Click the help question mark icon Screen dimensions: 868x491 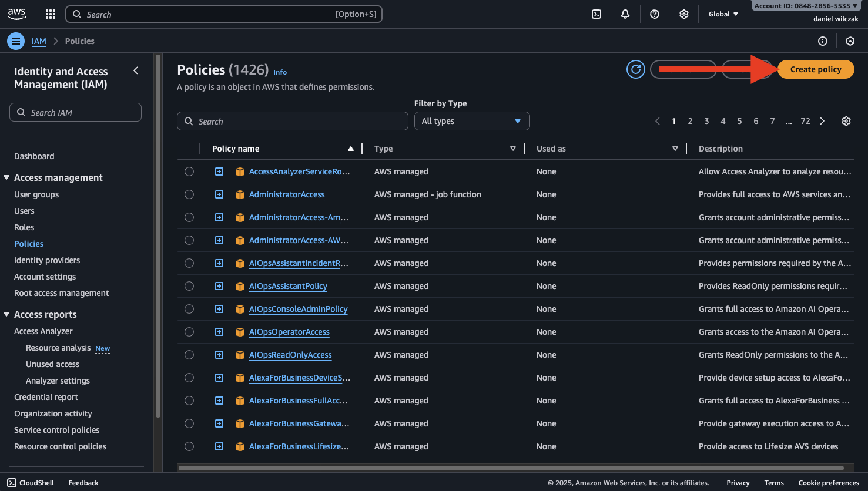click(655, 14)
